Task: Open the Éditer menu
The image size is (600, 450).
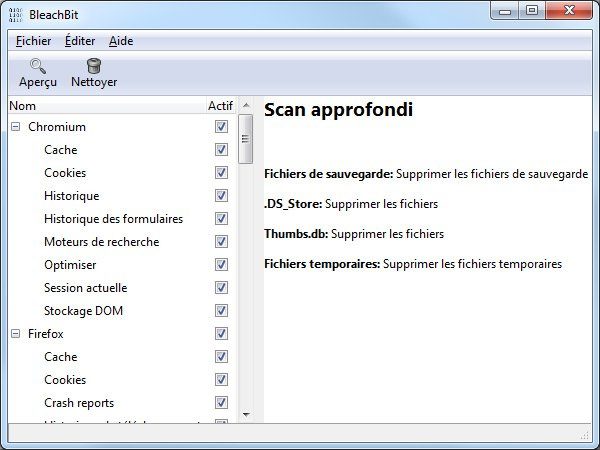Action: (80, 41)
